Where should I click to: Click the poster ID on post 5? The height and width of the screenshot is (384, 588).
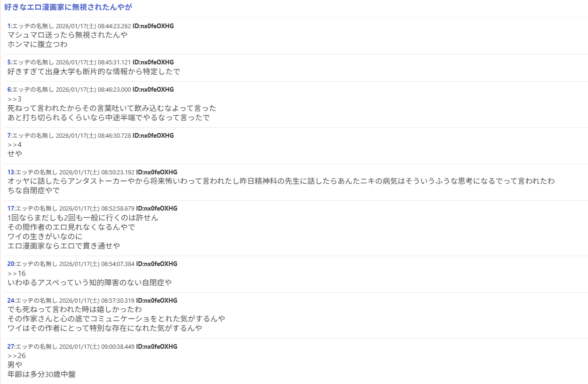153,62
